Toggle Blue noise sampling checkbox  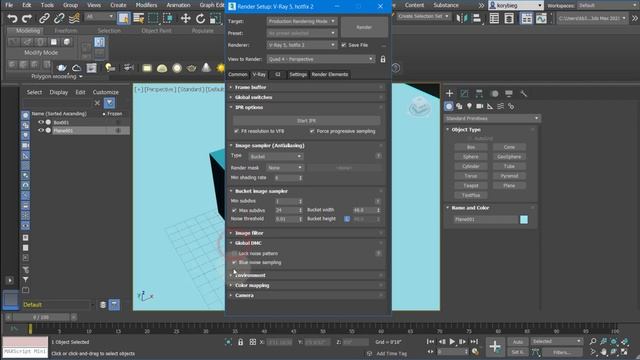(x=234, y=262)
